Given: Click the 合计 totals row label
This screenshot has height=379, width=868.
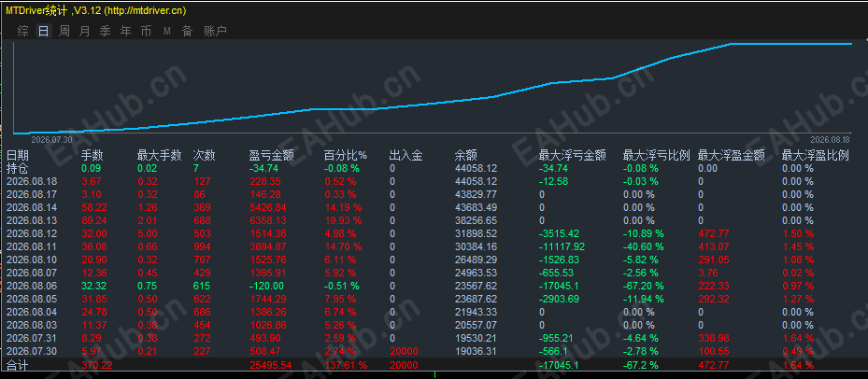Looking at the screenshot, I should click(17, 365).
